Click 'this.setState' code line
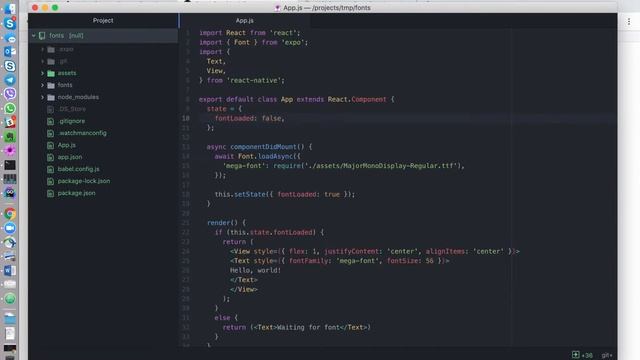Viewport: 640px width, 360px height. [x=285, y=194]
